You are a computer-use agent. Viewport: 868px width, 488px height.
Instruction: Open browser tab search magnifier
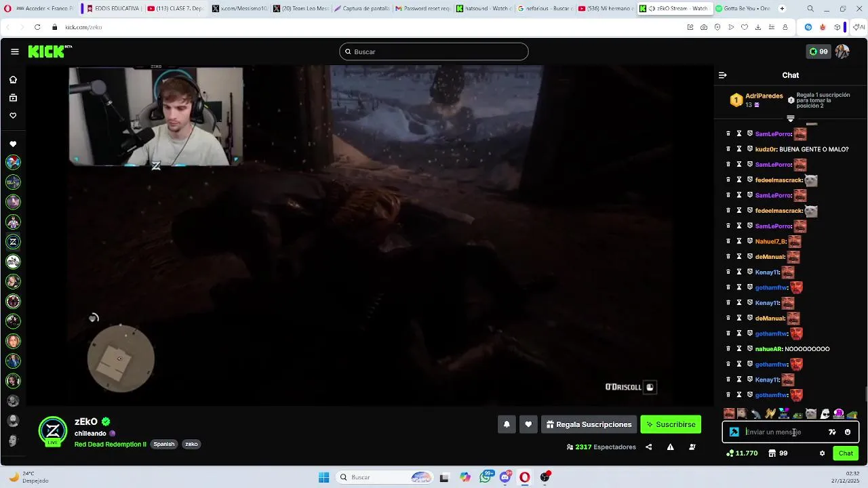(x=810, y=8)
